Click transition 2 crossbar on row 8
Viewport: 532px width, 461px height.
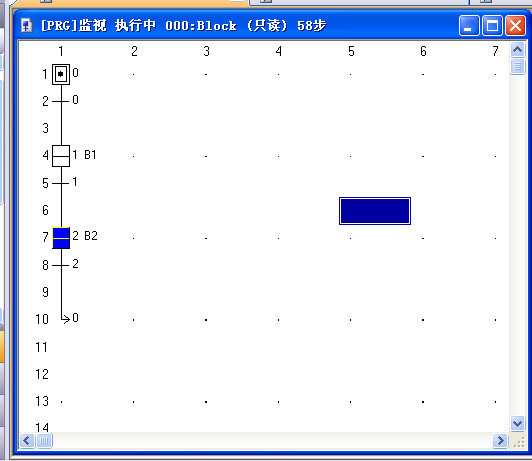tap(61, 265)
